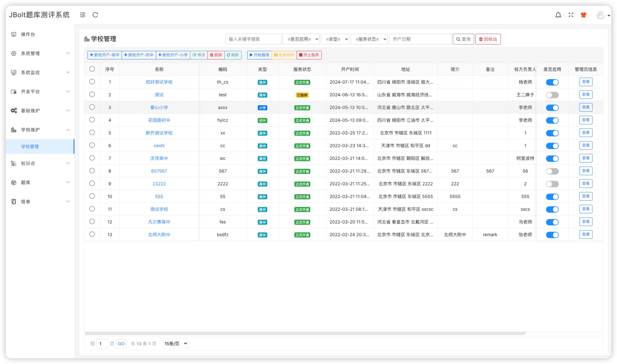The width and height of the screenshot is (617, 364).
Task: Click the JBolt题库测评系统 title
Action: (x=39, y=15)
